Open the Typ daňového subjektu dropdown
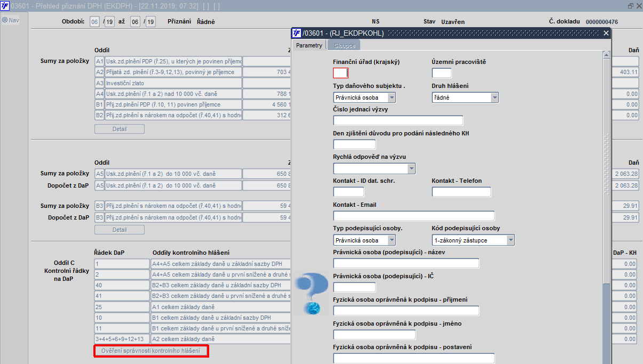 [392, 98]
